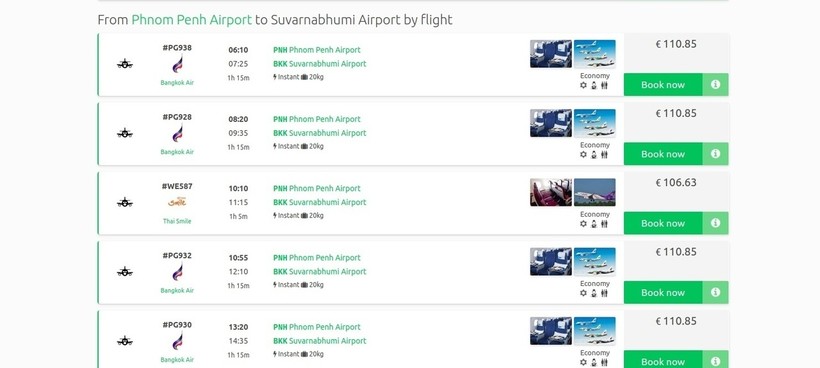Book the 06:10 PG938 flight now
Screen dimensions: 820x368
(663, 85)
